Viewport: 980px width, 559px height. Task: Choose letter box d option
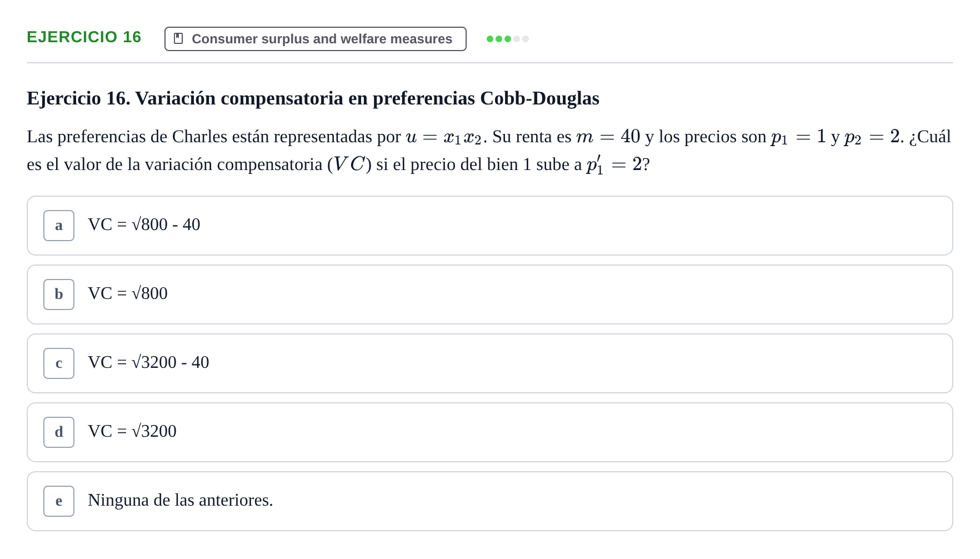(x=59, y=432)
